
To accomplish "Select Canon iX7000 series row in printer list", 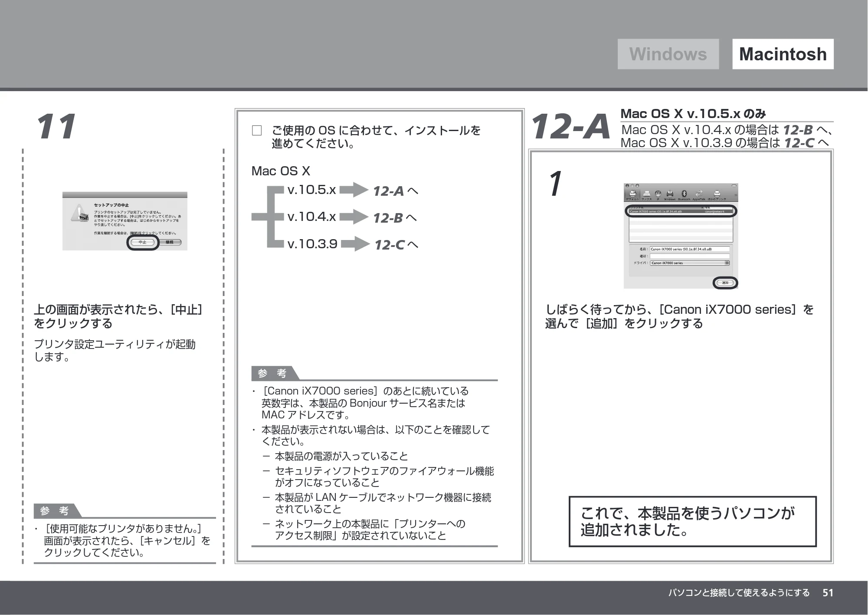I will (681, 212).
